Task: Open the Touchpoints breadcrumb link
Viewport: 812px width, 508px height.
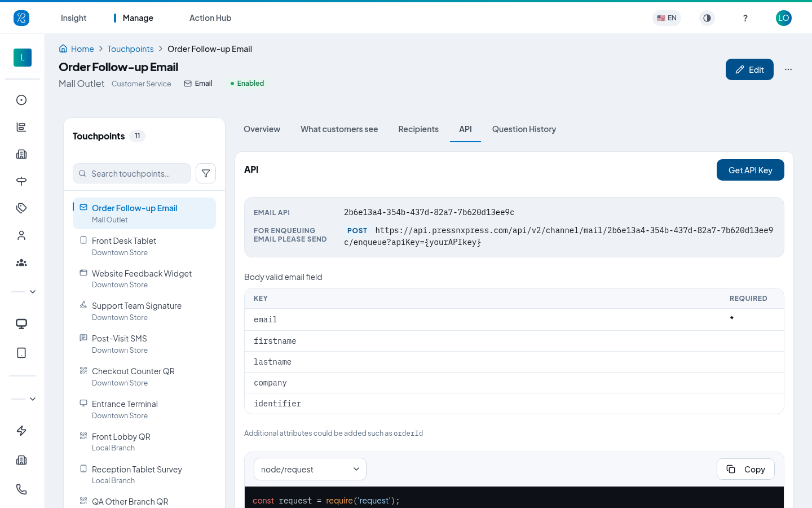Action: (130, 49)
